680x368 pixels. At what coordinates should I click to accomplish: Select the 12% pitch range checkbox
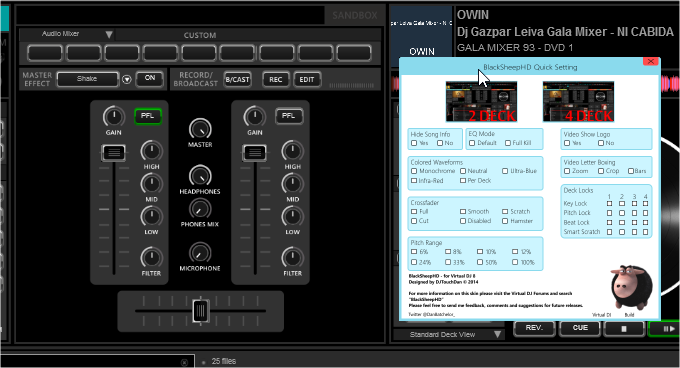(515, 251)
